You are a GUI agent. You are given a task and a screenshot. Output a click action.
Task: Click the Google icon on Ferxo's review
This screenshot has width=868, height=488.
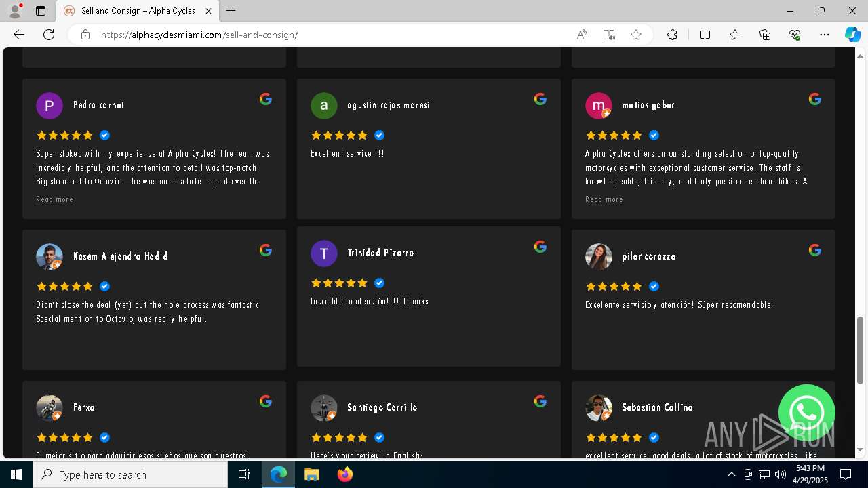[x=266, y=401]
